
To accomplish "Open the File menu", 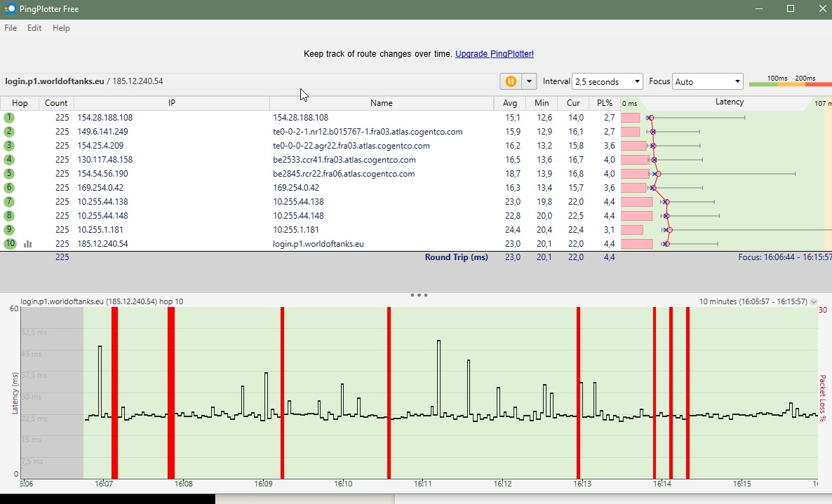I will point(10,28).
